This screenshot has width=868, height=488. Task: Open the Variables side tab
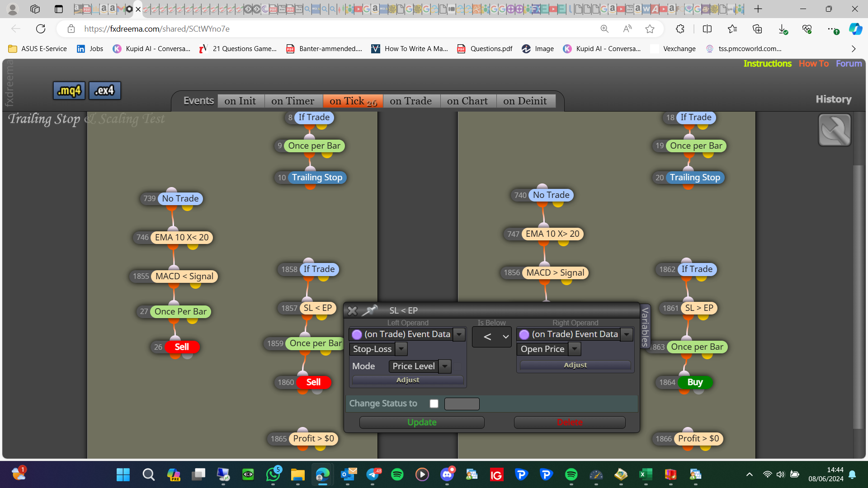tap(645, 326)
